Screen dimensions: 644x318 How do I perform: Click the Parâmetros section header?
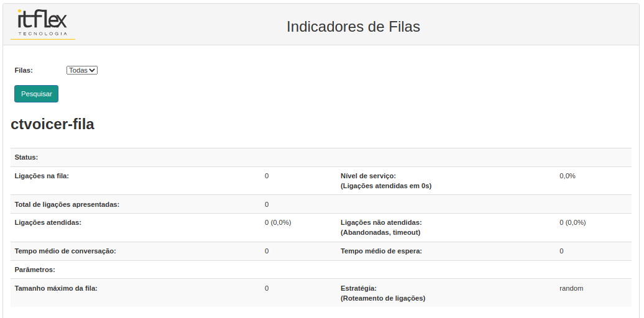click(x=35, y=270)
